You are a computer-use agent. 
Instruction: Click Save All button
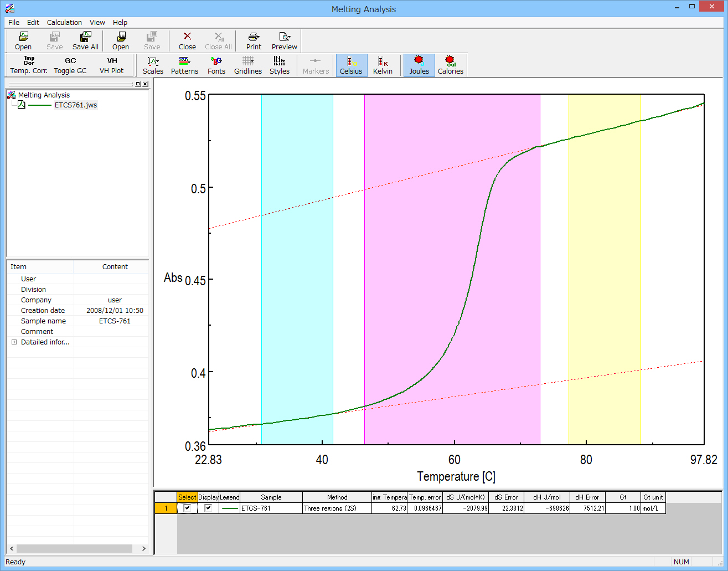pyautogui.click(x=85, y=40)
